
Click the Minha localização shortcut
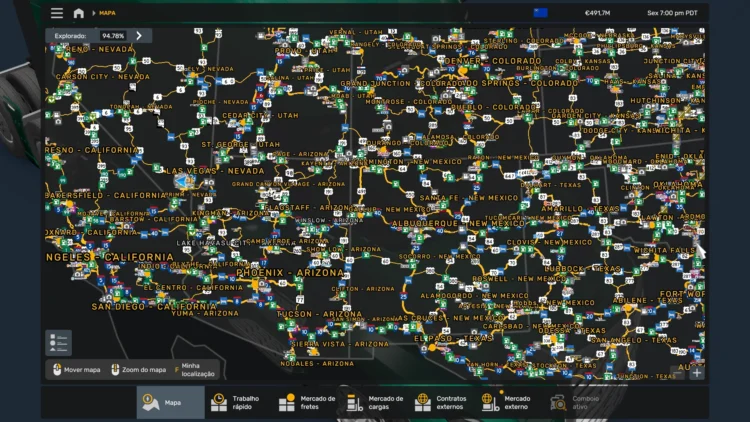point(195,370)
